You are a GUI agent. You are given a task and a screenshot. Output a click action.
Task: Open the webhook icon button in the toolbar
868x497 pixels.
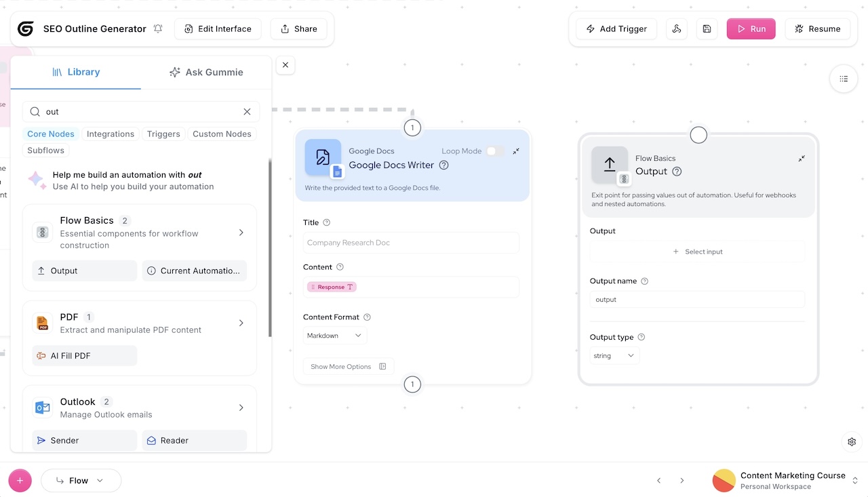(x=676, y=28)
